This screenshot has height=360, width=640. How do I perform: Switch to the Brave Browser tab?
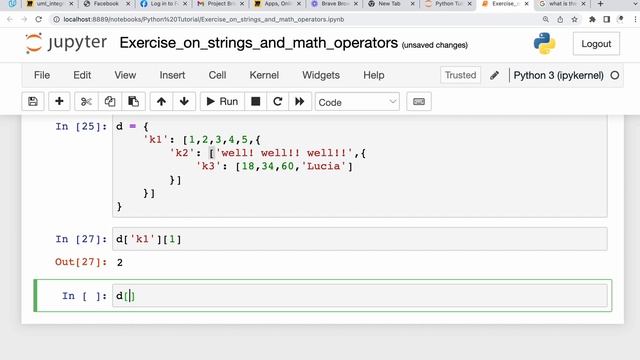click(334, 4)
